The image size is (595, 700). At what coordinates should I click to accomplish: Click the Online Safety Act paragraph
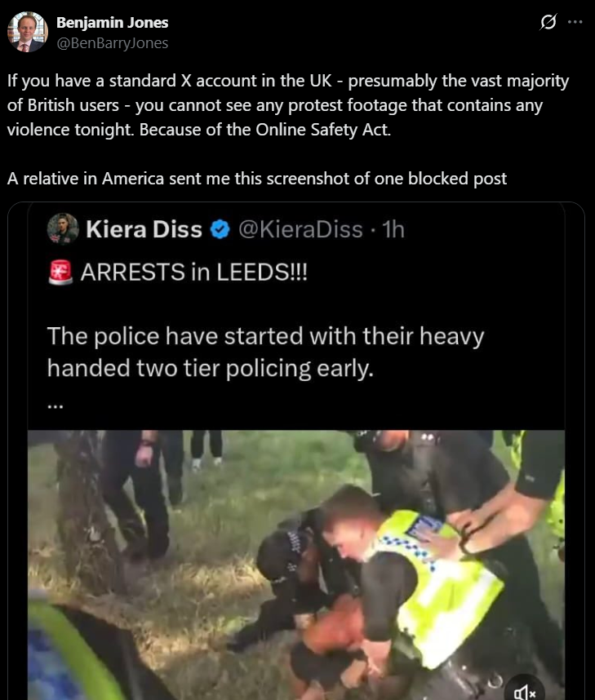[287, 105]
